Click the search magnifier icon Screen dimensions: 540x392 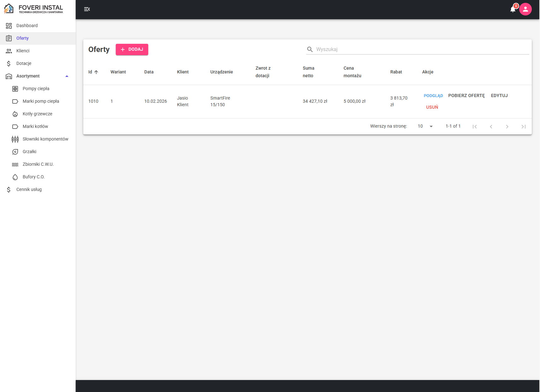click(x=310, y=49)
